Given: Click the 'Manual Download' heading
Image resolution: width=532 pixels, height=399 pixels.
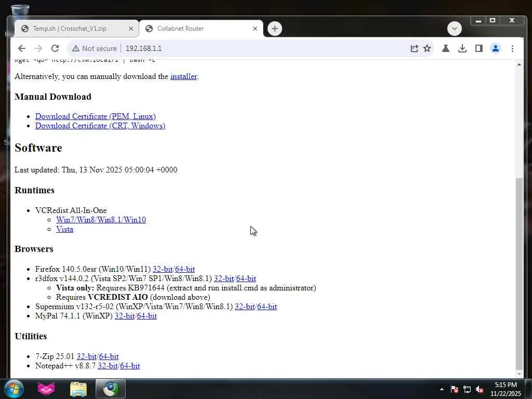Looking at the screenshot, I should coord(53,97).
